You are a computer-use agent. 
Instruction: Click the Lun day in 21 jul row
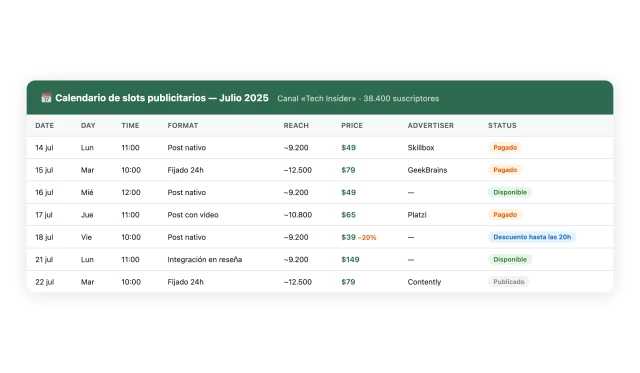click(x=87, y=260)
